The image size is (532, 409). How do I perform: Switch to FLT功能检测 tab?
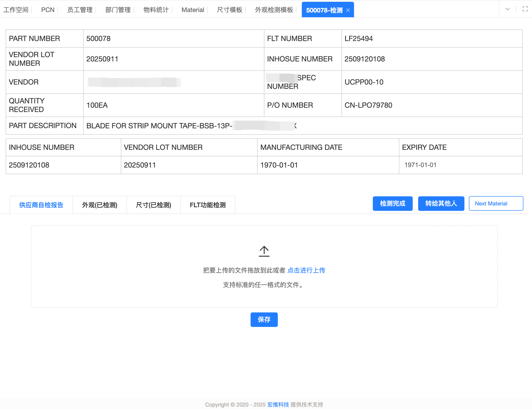(208, 205)
